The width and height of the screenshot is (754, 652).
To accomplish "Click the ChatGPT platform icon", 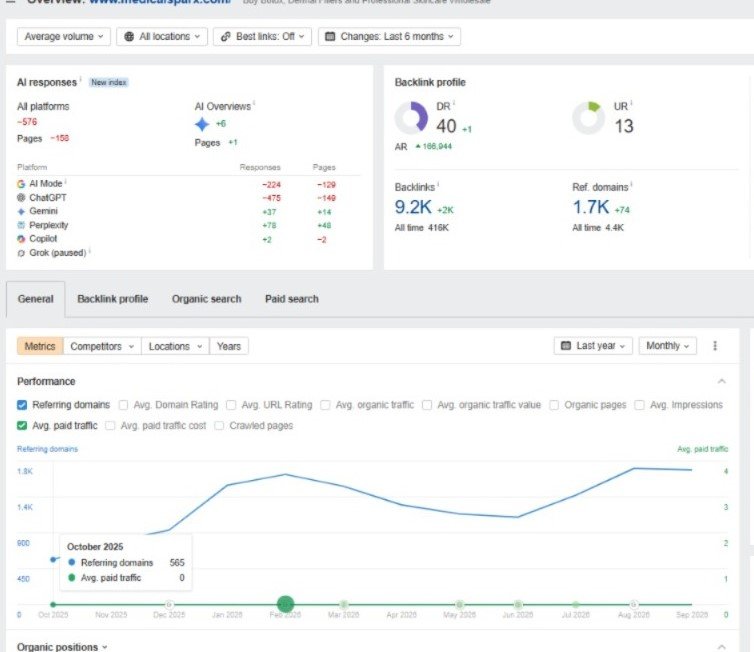I will coord(21,198).
